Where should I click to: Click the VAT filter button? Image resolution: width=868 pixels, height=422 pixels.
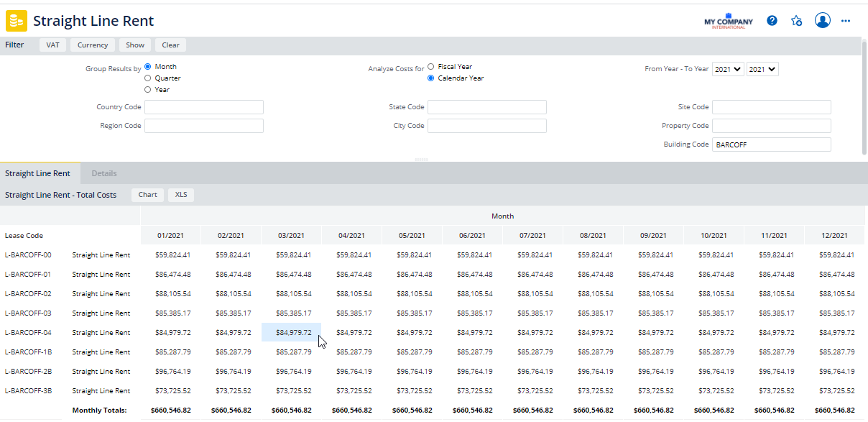(x=53, y=45)
